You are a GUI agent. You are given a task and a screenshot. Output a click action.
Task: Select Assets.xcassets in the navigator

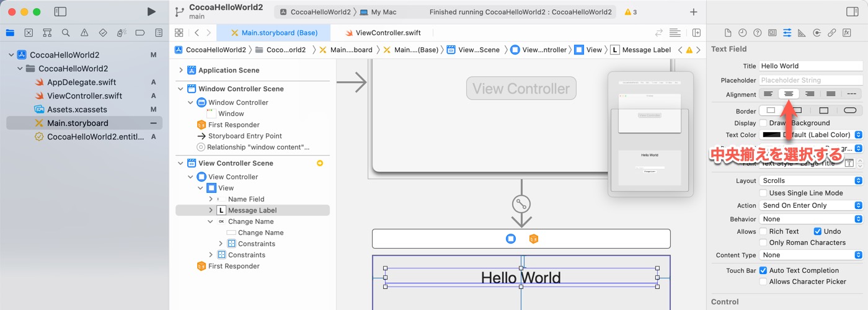point(77,109)
